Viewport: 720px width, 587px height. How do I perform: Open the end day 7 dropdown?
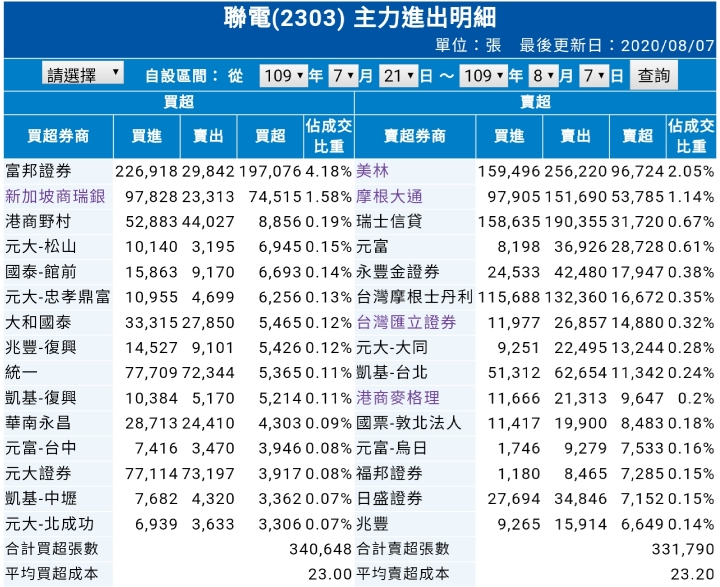click(594, 75)
